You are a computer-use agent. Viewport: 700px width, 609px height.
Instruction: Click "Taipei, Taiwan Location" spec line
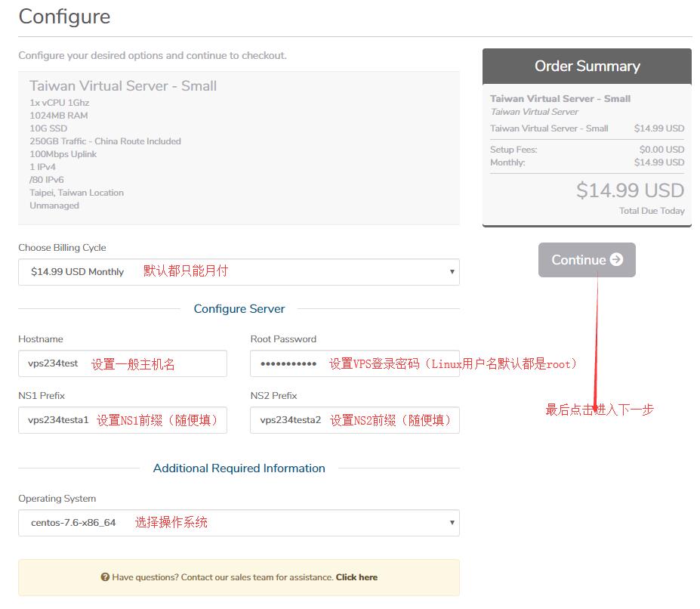[76, 193]
